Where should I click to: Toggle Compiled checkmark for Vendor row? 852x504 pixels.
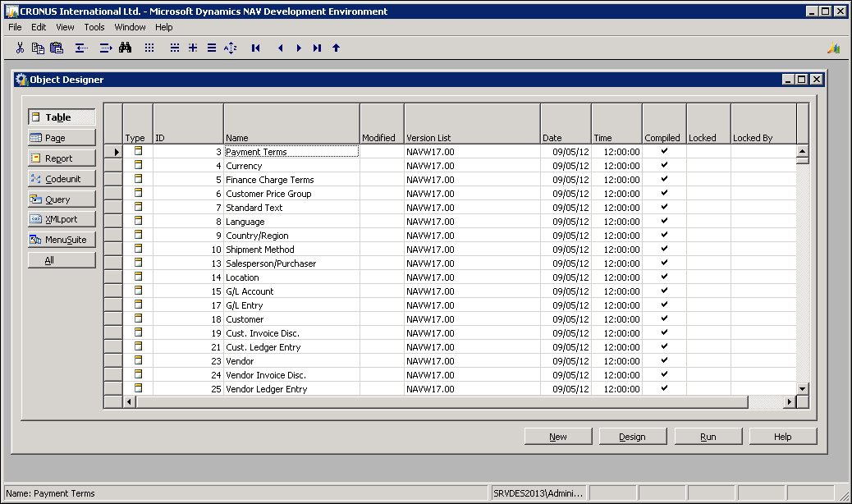(x=664, y=360)
